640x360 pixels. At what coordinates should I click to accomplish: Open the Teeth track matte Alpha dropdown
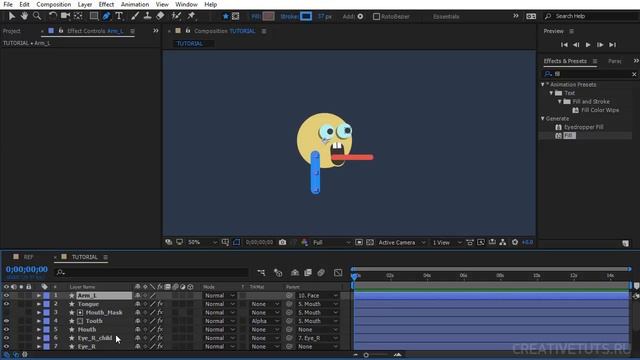click(264, 321)
